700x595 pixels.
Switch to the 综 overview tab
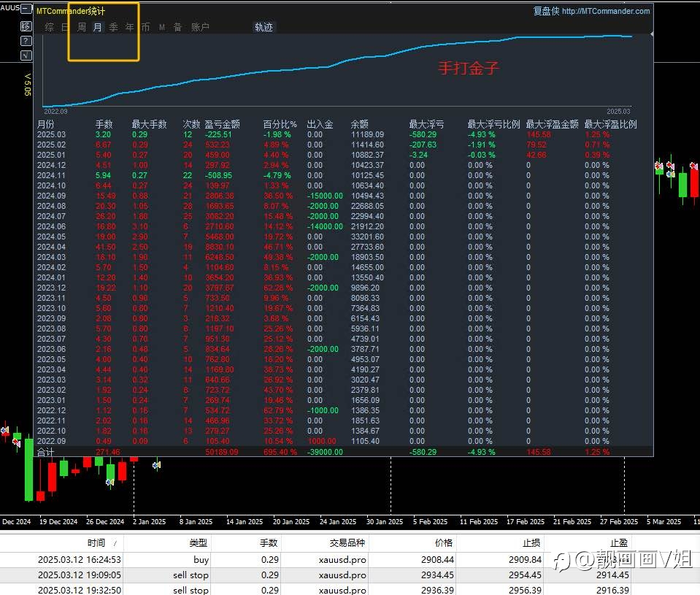pos(49,27)
